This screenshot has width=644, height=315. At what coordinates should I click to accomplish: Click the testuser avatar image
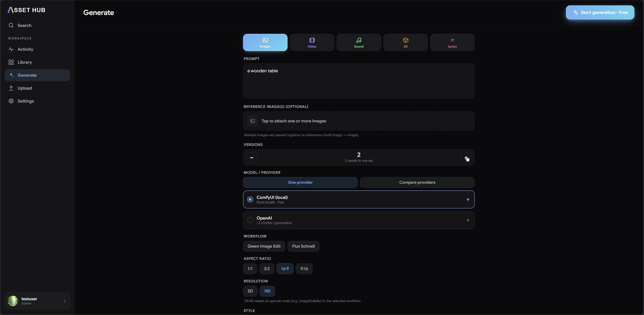(x=13, y=301)
